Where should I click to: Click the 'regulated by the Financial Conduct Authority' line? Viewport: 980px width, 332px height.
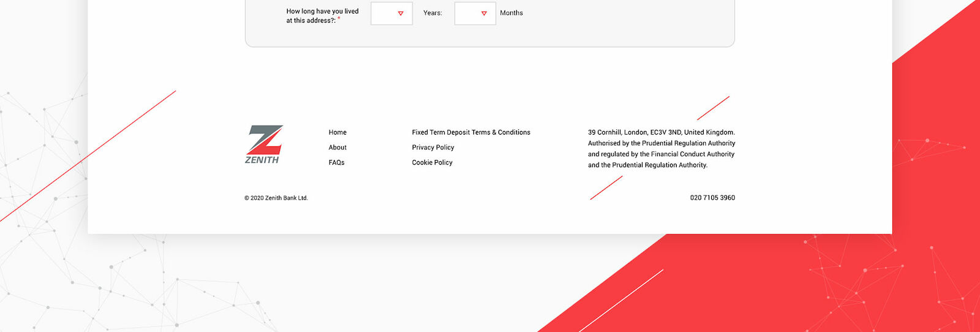(661, 154)
